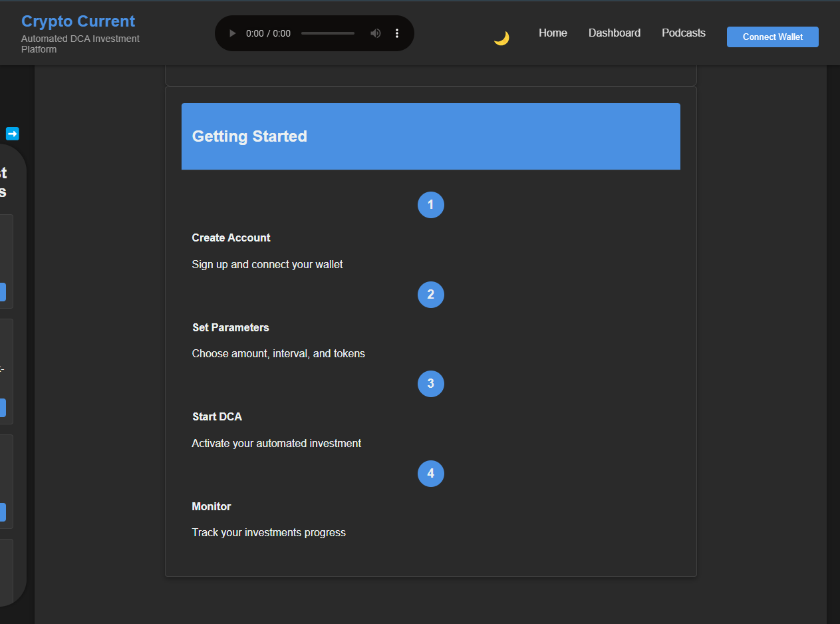Click the Connect Wallet button
This screenshot has width=840, height=624.
773,37
